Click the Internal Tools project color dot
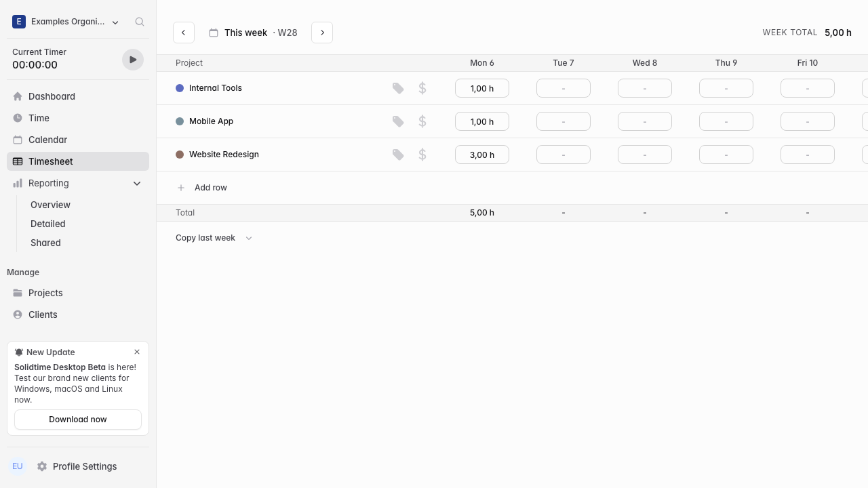The image size is (868, 488). 180,88
